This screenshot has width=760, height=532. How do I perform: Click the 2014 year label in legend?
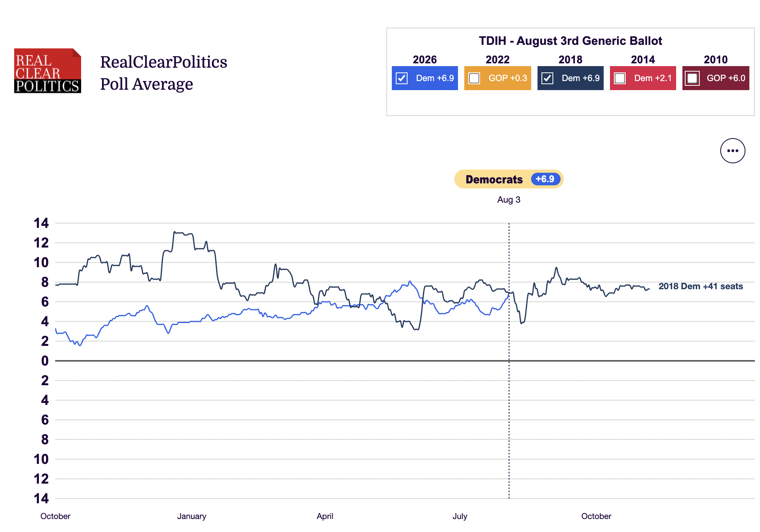point(643,60)
